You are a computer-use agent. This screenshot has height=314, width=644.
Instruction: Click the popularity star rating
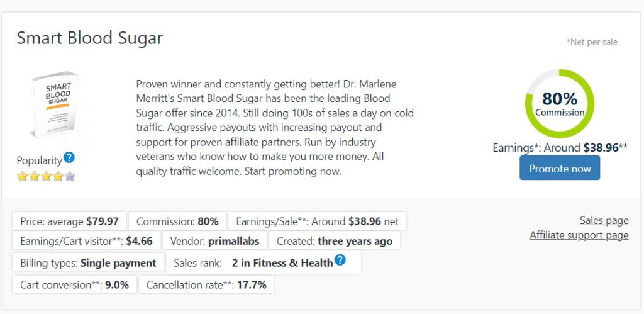click(46, 176)
